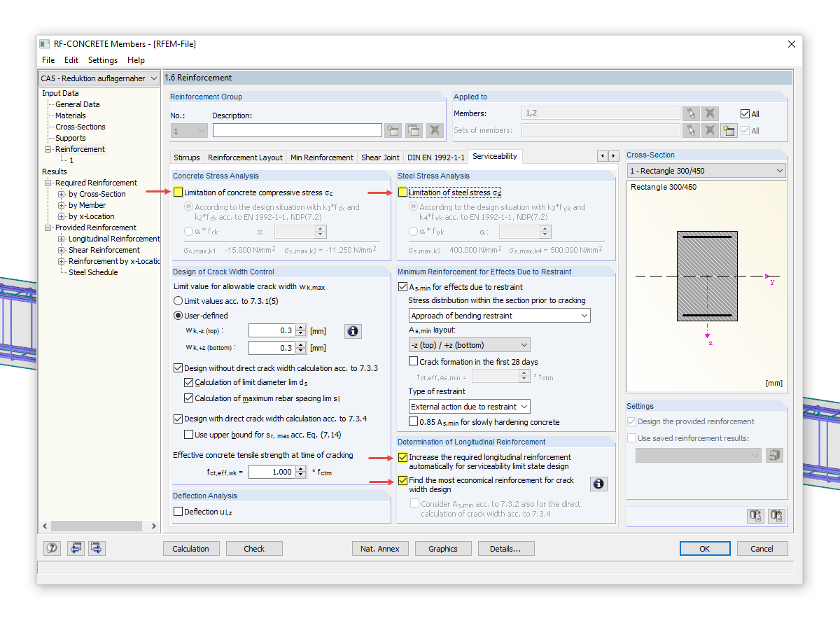Toggle calculation of limit diameter lim ds
The width and height of the screenshot is (840, 630).
click(188, 383)
